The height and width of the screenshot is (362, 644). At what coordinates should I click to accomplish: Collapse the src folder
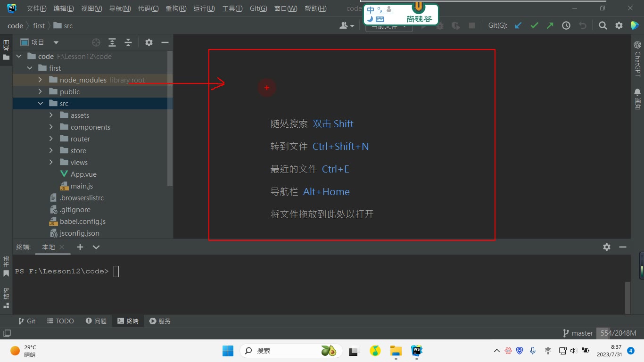(41, 104)
